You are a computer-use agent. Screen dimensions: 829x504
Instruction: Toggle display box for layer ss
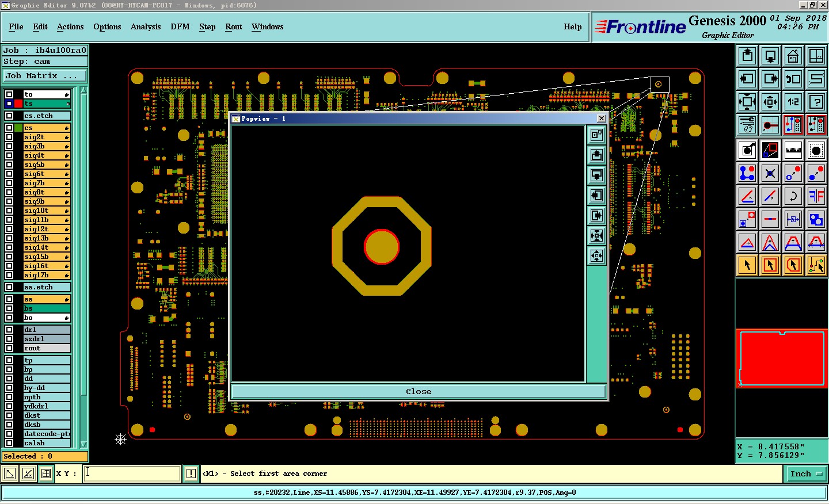click(9, 299)
